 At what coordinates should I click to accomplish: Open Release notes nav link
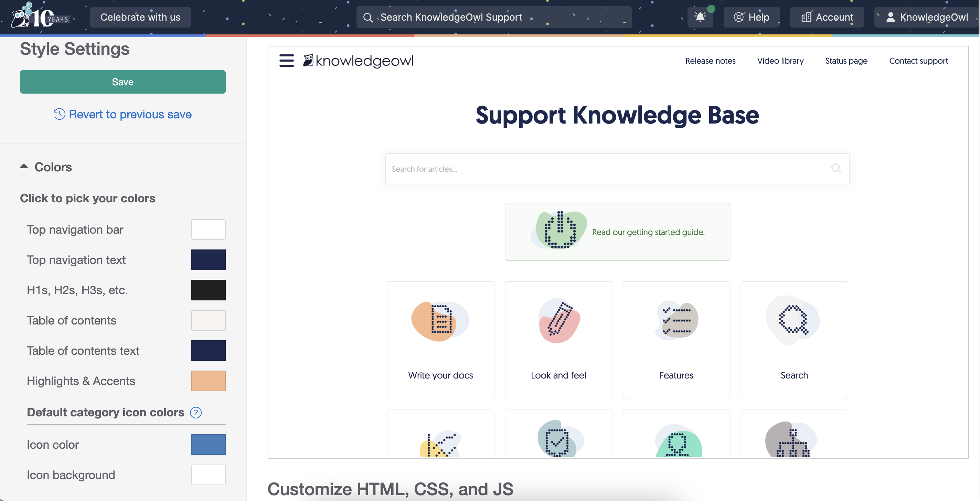click(x=710, y=61)
